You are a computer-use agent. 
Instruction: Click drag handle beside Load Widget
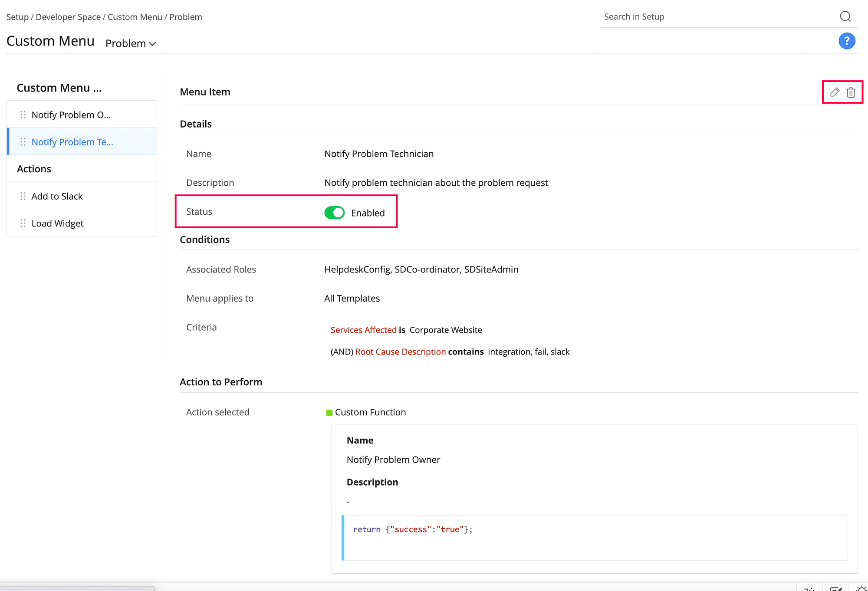click(23, 223)
